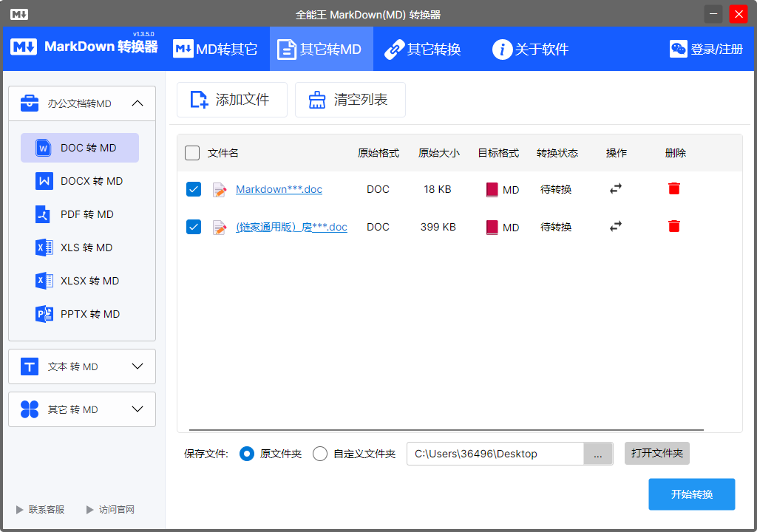Viewport: 757px width, 532px height.
Task: Click the 办公文档转MD briefcase icon
Action: coord(30,103)
